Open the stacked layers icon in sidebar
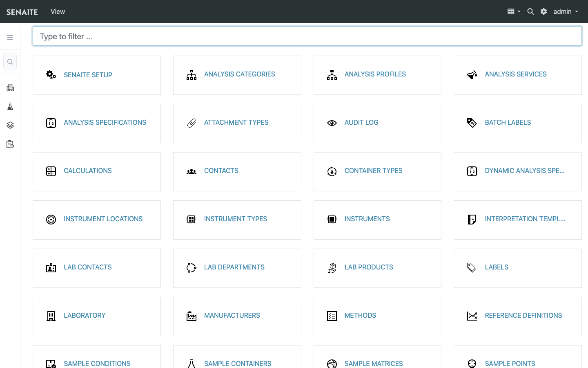Image resolution: width=588 pixels, height=368 pixels. (10, 125)
